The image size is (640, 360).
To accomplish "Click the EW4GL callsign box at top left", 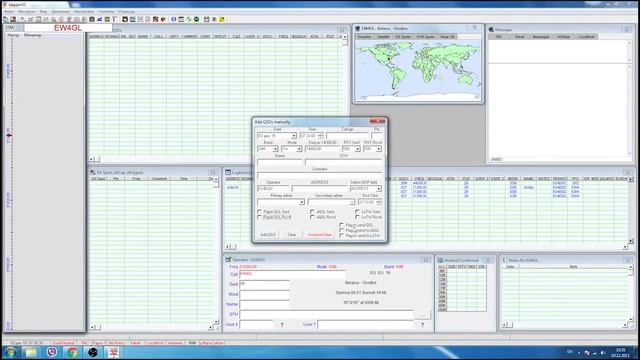I will pos(68,28).
